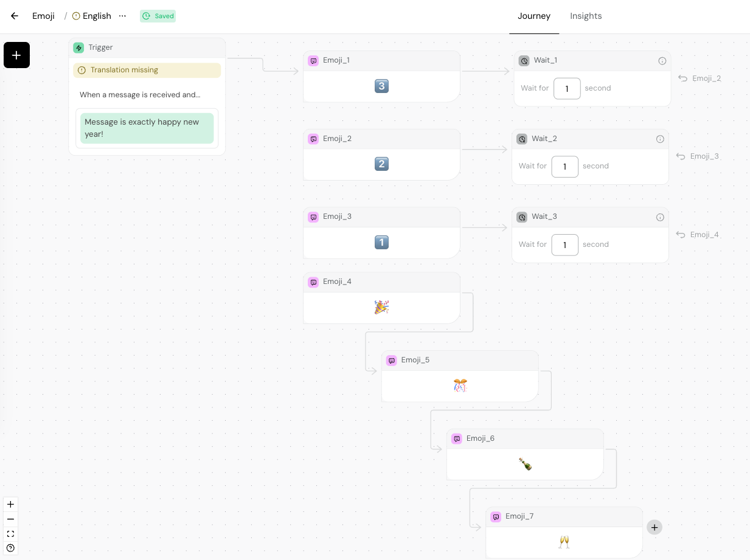Click the Wait_1 seconds input field

[x=567, y=88]
